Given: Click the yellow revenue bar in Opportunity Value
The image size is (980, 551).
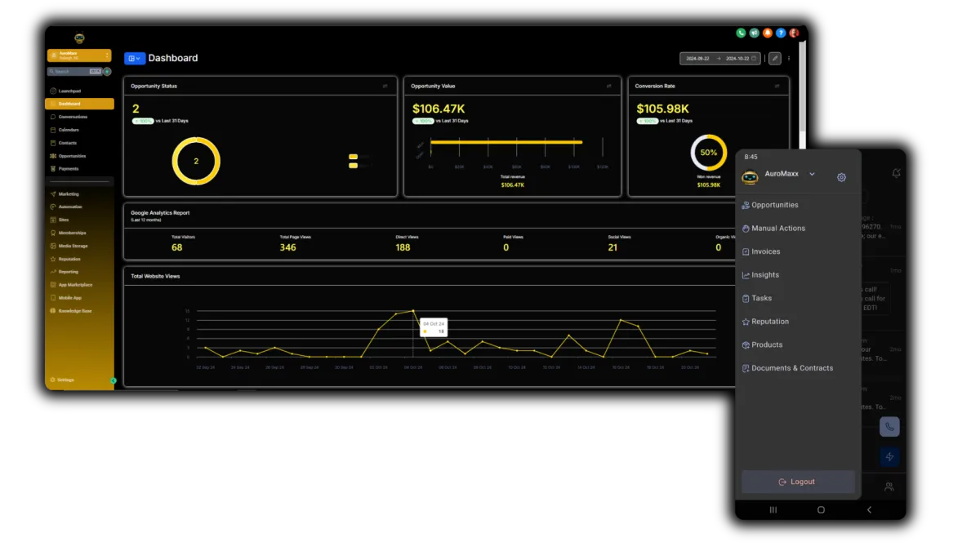Looking at the screenshot, I should pos(506,142).
